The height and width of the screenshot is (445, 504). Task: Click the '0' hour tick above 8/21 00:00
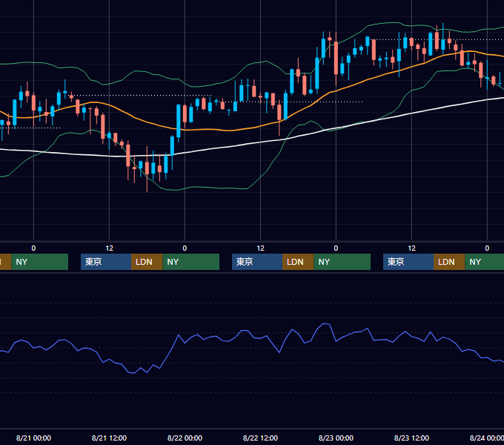[33, 248]
